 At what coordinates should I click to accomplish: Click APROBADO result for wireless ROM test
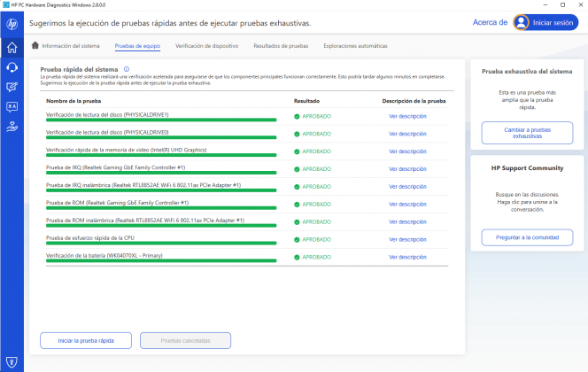point(316,222)
